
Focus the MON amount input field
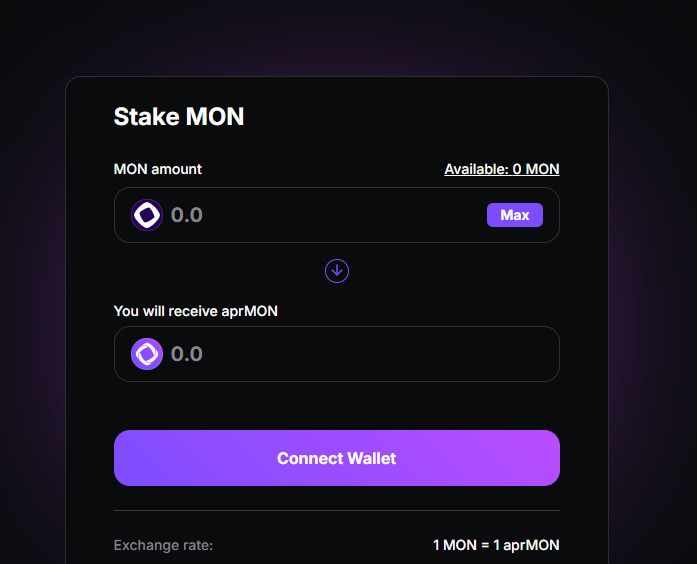[320, 215]
